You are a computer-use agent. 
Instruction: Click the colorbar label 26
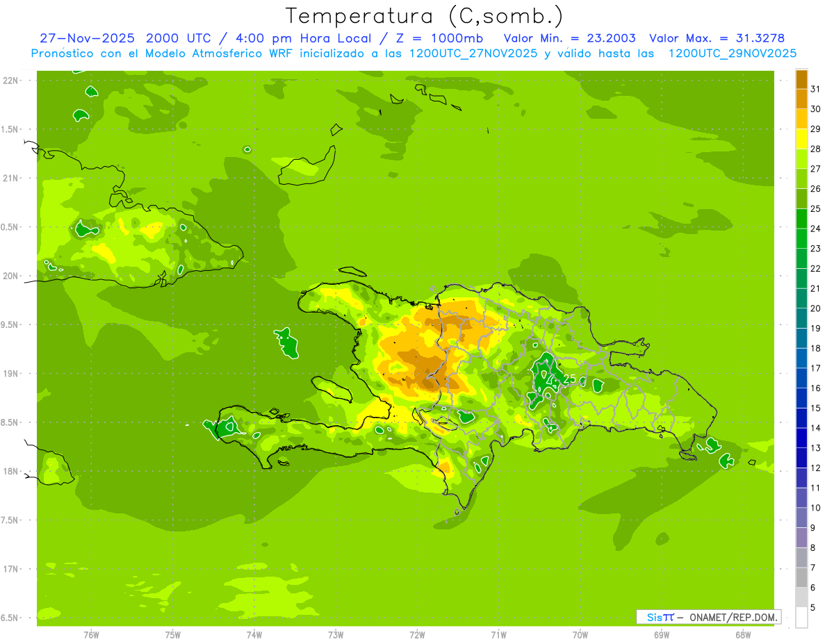coord(815,189)
